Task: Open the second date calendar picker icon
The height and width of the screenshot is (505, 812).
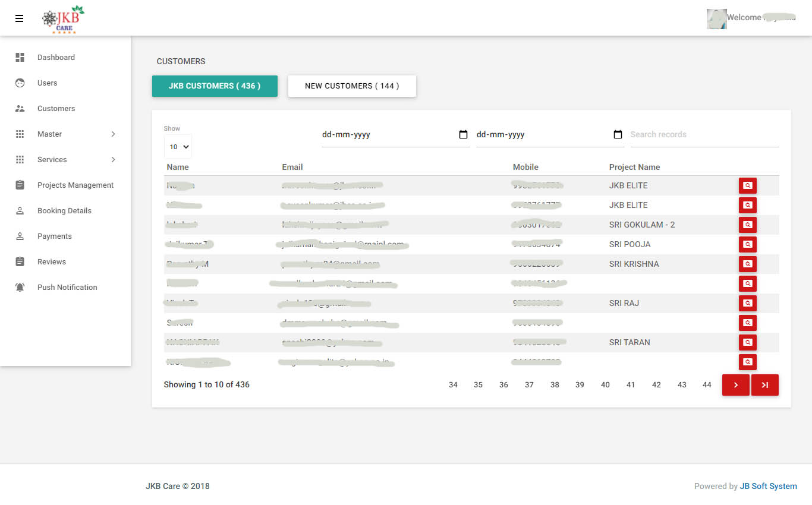Action: [x=618, y=135]
